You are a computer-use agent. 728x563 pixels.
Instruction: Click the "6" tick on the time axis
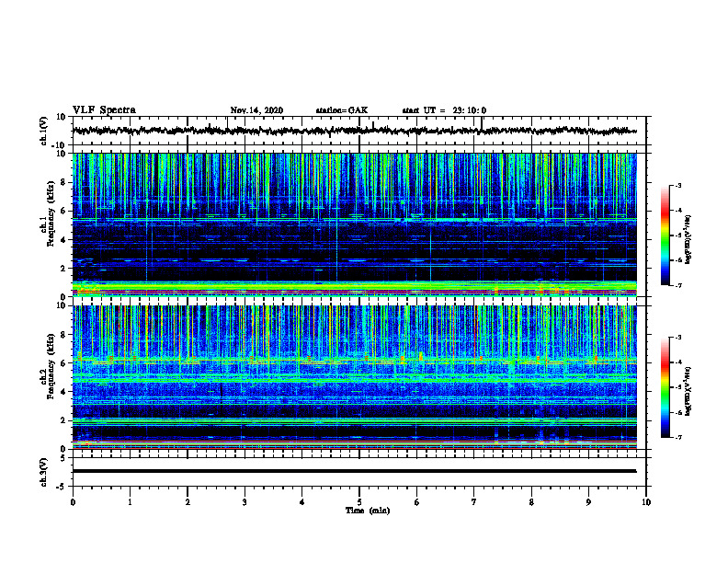[417, 502]
